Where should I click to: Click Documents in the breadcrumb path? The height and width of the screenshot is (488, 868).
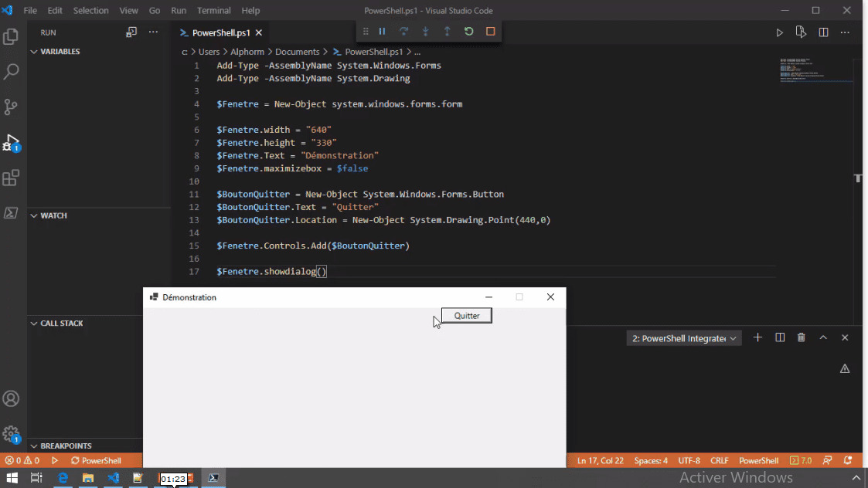click(x=298, y=52)
